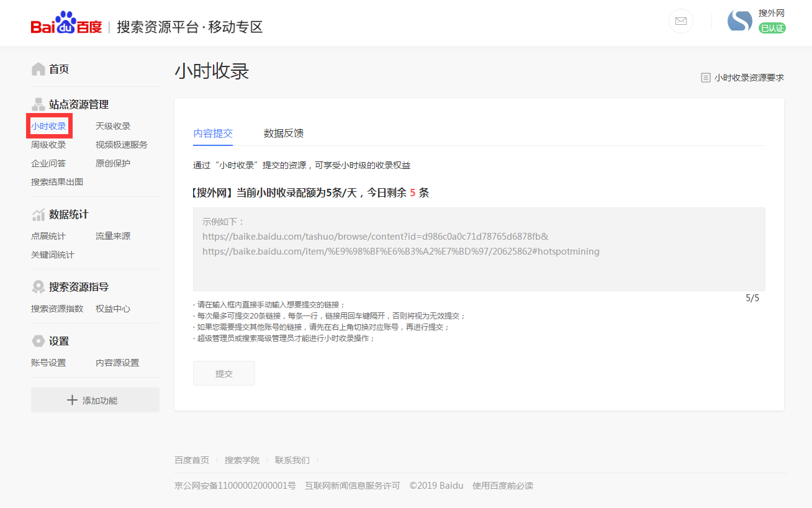Click the 提交 submit button
Screen dimensions: 812x508
click(223, 373)
